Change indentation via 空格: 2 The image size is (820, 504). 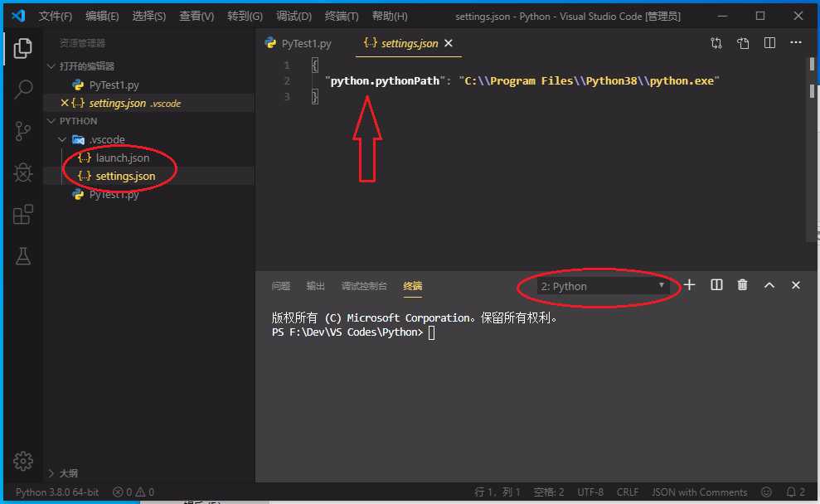pyautogui.click(x=549, y=492)
